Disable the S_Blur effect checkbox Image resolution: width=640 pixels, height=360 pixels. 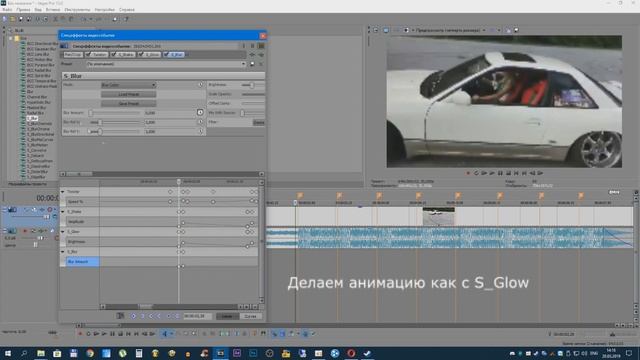[x=166, y=54]
